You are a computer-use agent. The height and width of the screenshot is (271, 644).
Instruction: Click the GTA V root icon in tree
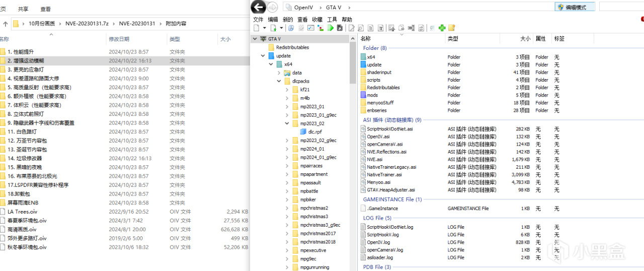pyautogui.click(x=263, y=39)
